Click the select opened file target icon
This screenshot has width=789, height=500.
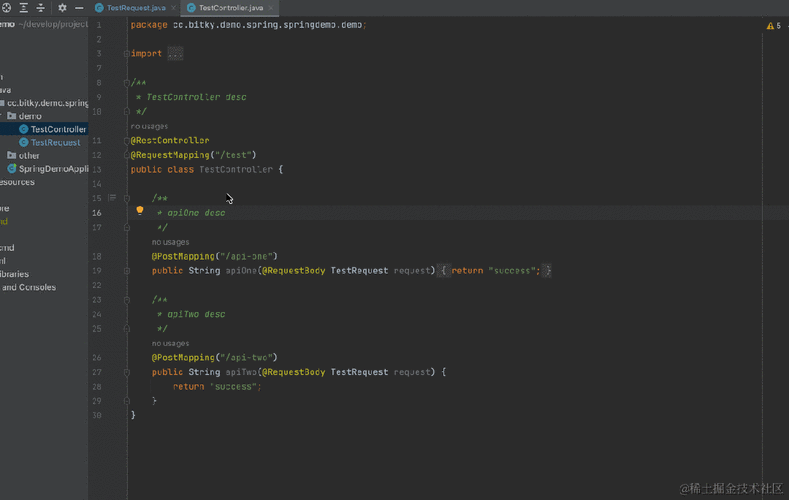pos(7,8)
